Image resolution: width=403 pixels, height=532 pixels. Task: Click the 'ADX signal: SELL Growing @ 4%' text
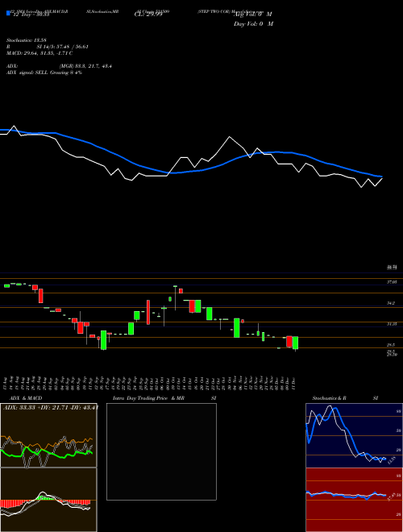[x=44, y=73]
